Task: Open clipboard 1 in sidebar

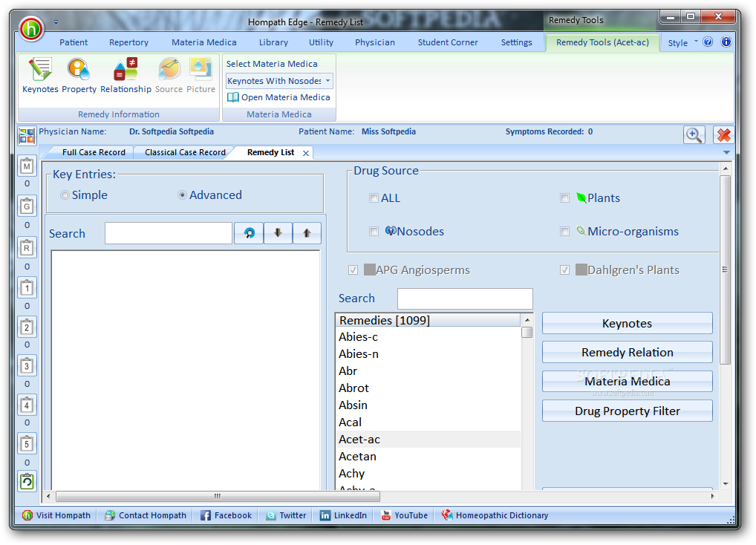Action: (27, 287)
